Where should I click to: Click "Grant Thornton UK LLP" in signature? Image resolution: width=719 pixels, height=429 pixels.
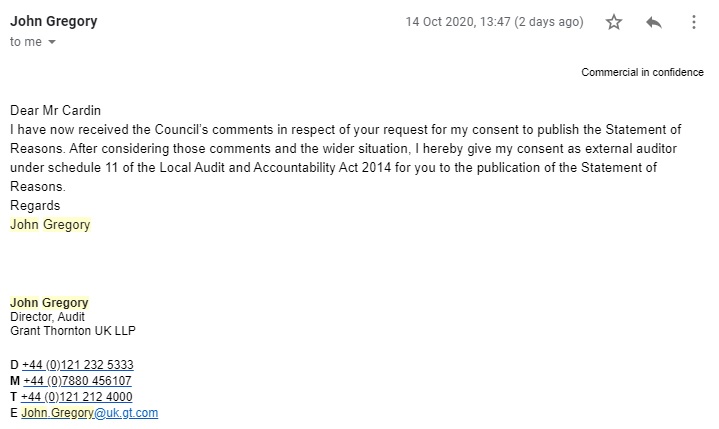68,329
